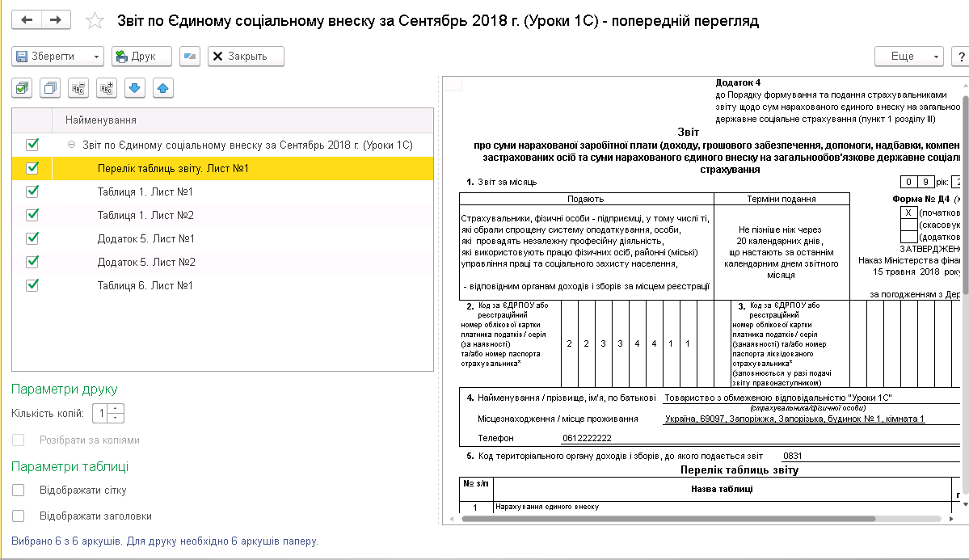Click the Додаток 4 heading in preview

pos(738,82)
